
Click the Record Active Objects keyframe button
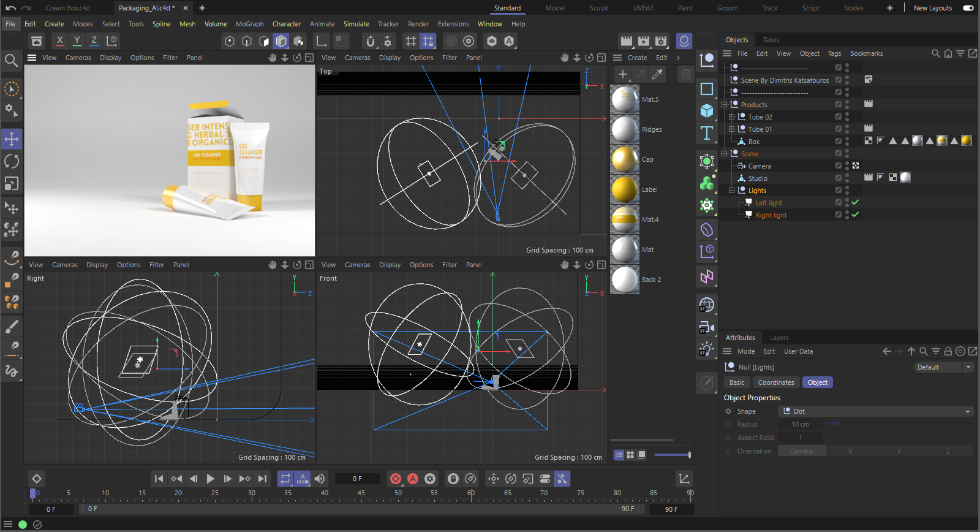coord(396,479)
